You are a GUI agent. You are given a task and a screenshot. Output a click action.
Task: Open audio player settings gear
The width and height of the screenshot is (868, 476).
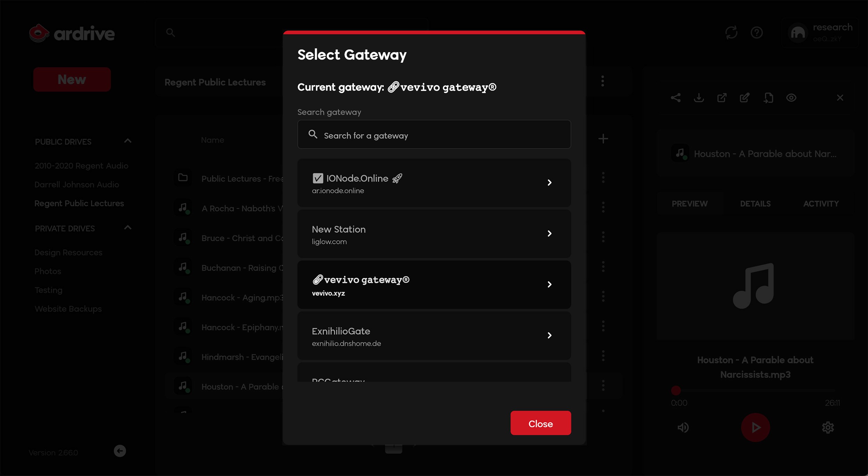pyautogui.click(x=828, y=427)
